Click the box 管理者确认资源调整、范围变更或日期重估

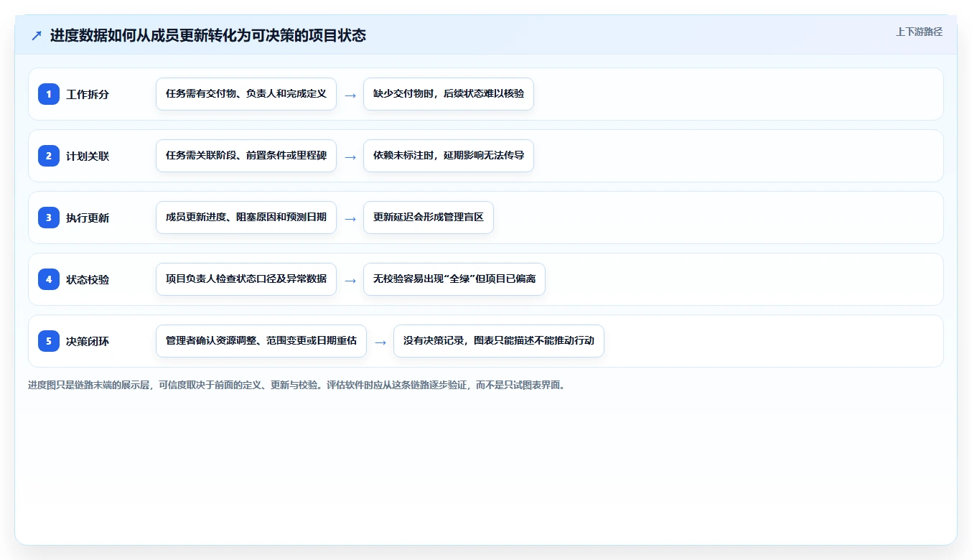(x=261, y=341)
